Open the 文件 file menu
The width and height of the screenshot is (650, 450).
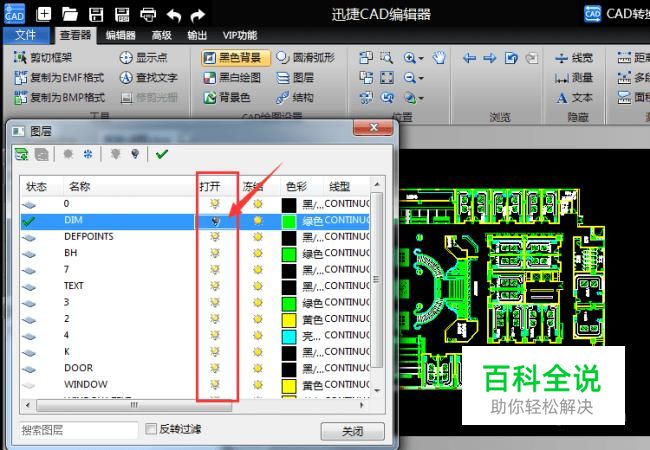coord(26,35)
